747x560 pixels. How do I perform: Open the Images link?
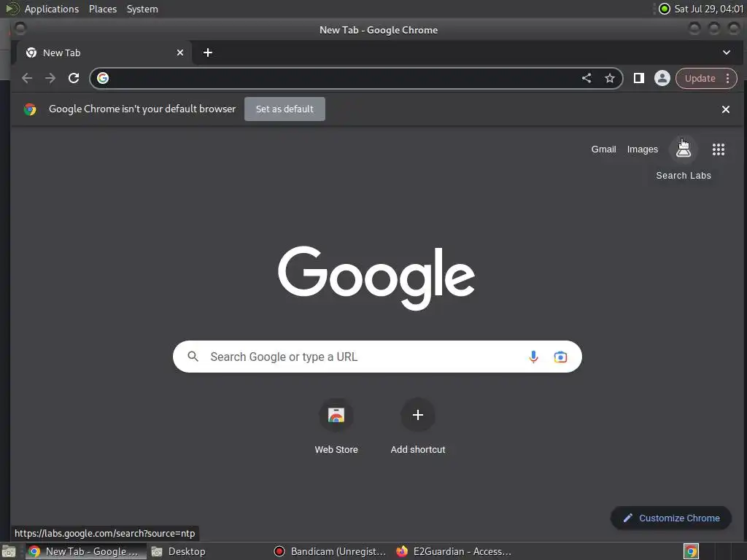tap(642, 149)
